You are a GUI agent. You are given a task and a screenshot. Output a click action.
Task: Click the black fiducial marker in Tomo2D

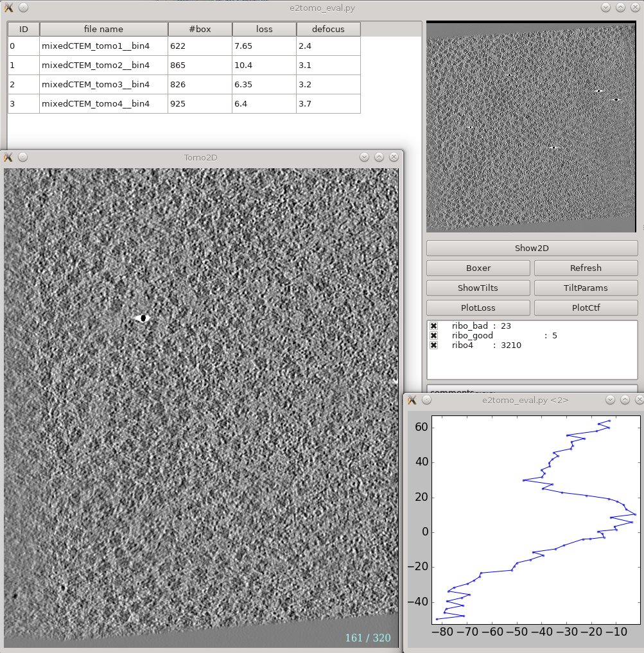(144, 318)
